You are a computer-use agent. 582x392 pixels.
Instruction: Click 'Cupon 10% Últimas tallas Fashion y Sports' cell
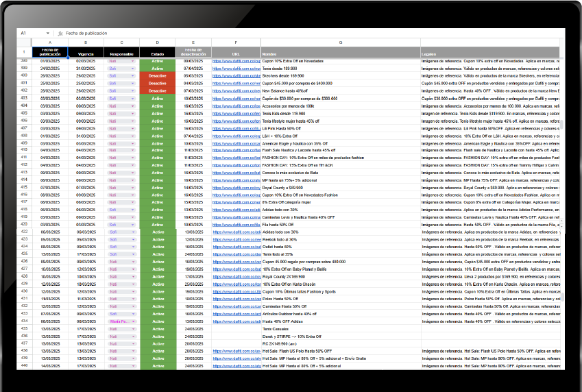(x=341, y=291)
